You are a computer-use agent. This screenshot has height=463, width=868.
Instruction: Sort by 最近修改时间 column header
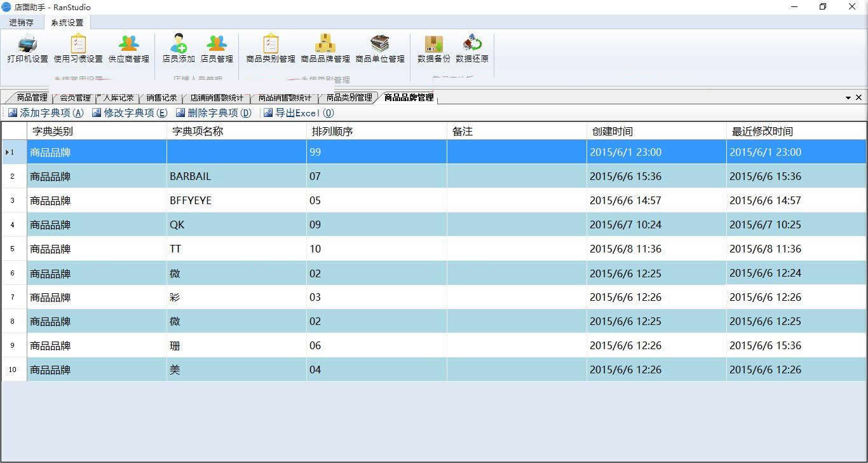pos(796,132)
